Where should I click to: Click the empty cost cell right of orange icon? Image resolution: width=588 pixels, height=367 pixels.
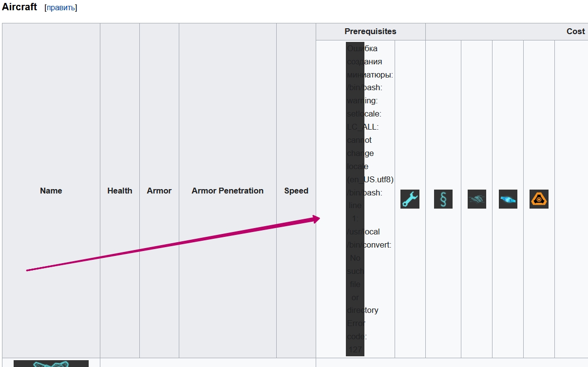tap(571, 199)
